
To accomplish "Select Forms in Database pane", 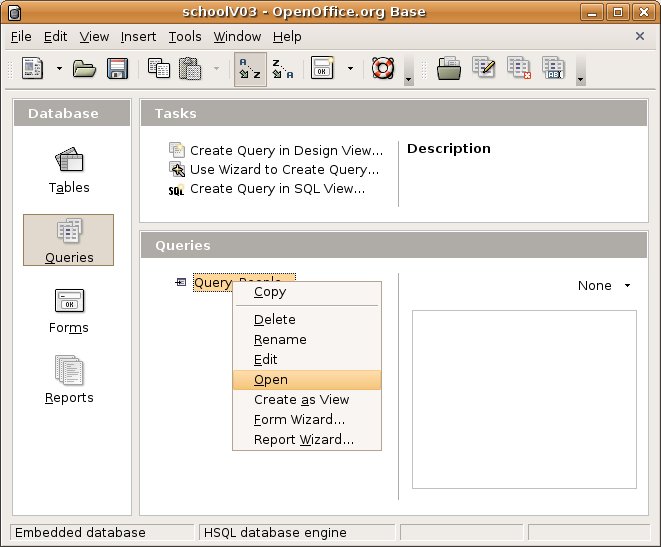I will [69, 311].
